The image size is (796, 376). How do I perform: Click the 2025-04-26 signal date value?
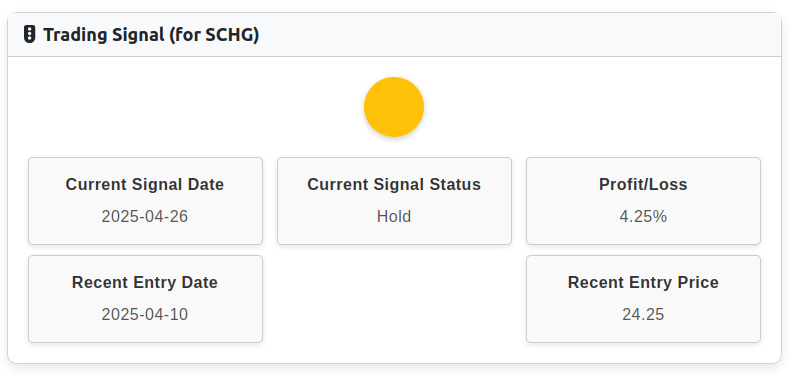(145, 217)
